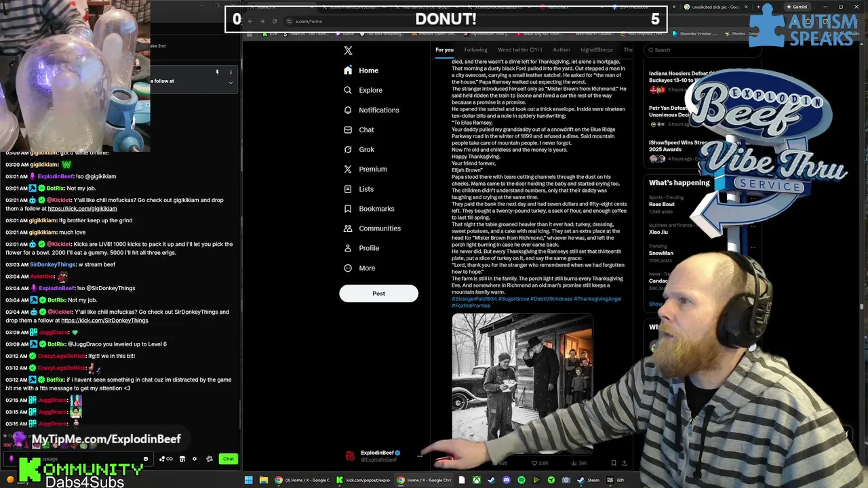Click the Gemini button in Chrome

(797, 7)
